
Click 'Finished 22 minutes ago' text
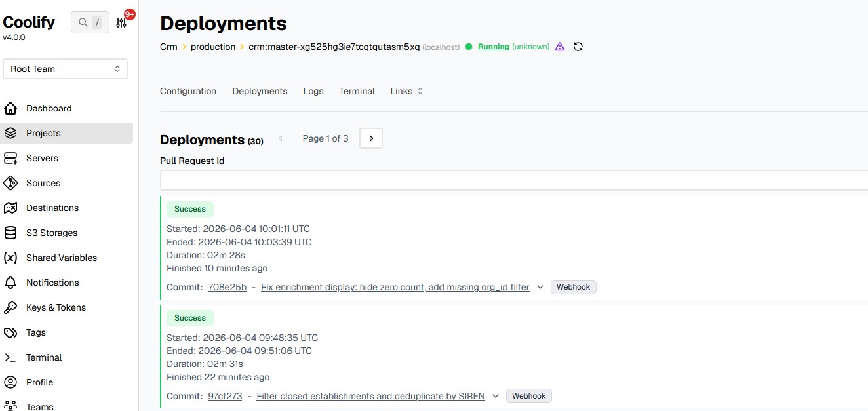pyautogui.click(x=218, y=377)
